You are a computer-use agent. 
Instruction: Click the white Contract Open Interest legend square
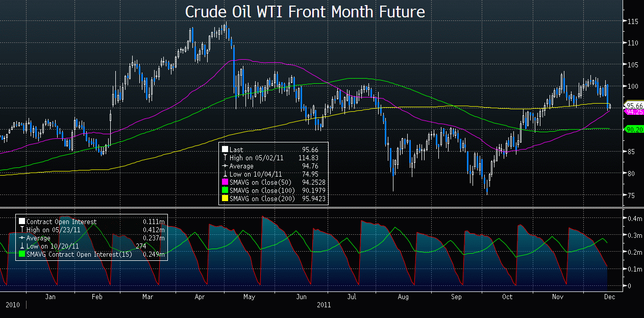[22, 222]
